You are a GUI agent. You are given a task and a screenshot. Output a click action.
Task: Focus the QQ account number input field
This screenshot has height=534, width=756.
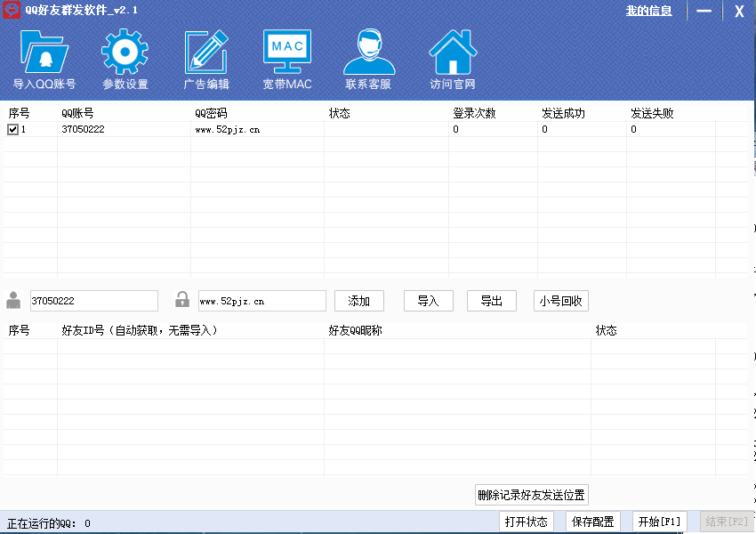pyautogui.click(x=93, y=301)
